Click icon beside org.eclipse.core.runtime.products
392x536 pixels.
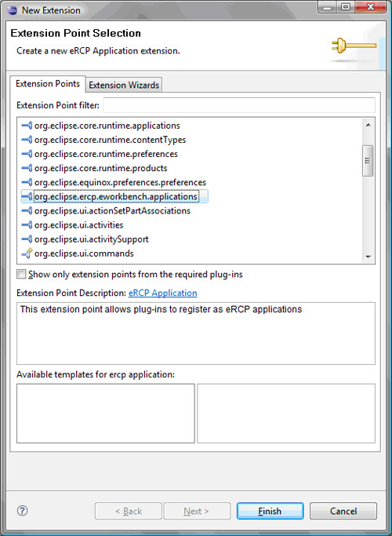27,168
